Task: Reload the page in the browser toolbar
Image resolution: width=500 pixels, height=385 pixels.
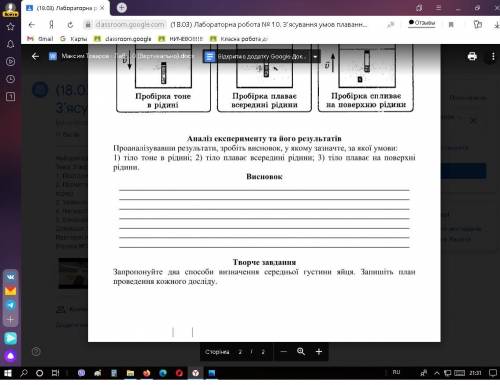Action: click(70, 25)
